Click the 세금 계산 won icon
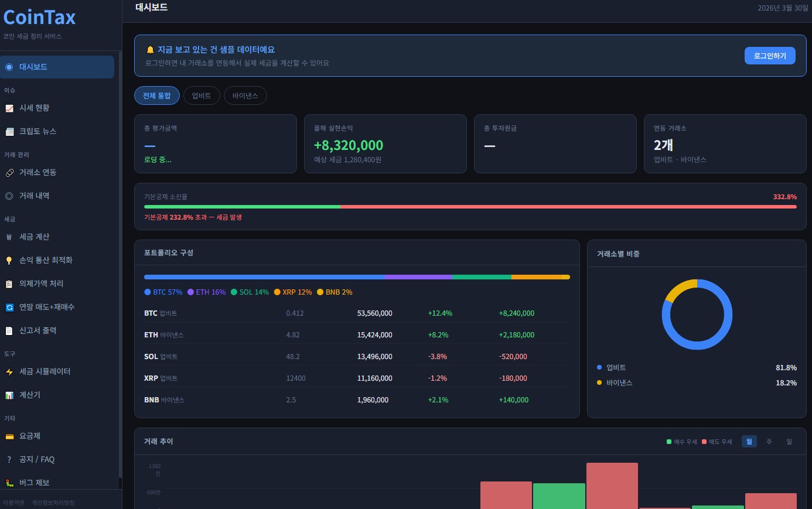 point(9,237)
